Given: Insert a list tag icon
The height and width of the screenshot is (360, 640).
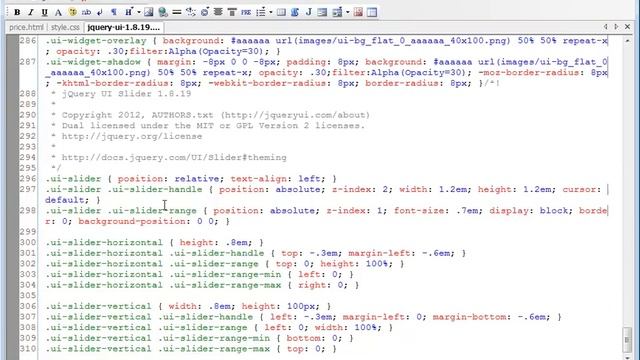Looking at the screenshot, I should pos(260,12).
